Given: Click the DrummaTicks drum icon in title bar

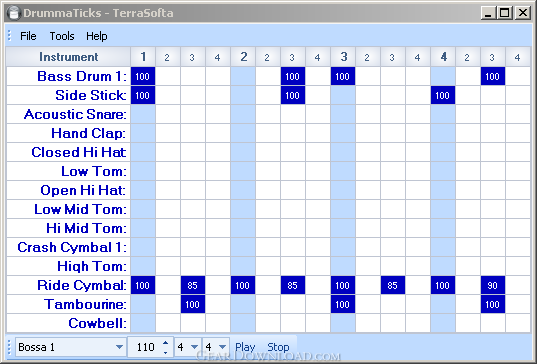Looking at the screenshot, I should point(13,13).
